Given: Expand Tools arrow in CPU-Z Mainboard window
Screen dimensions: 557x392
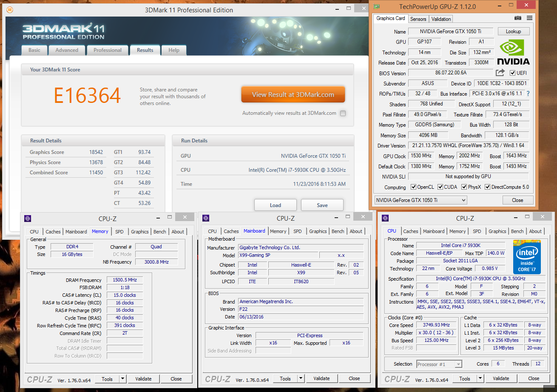Looking at the screenshot, I should tap(301, 378).
